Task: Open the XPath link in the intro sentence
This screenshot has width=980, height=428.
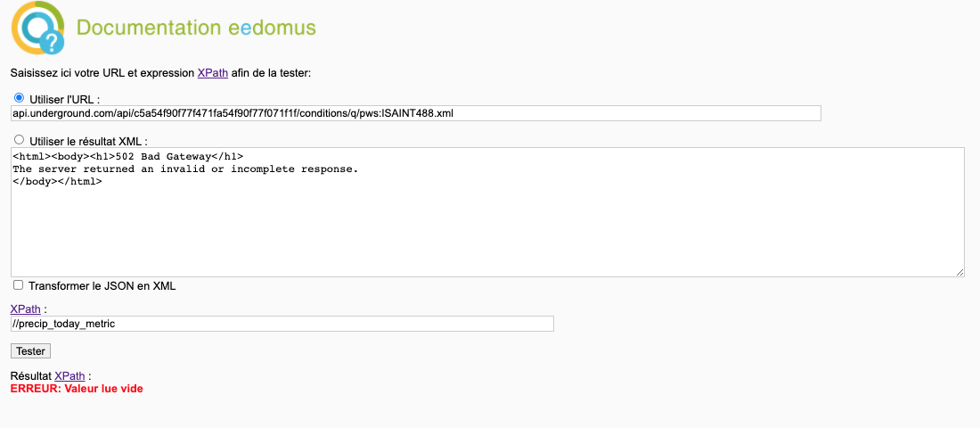Action: point(213,73)
